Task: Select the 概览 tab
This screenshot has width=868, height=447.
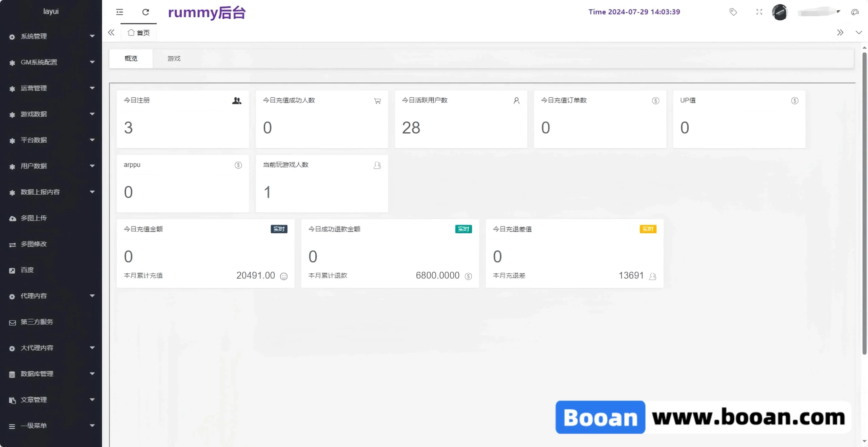Action: point(131,58)
